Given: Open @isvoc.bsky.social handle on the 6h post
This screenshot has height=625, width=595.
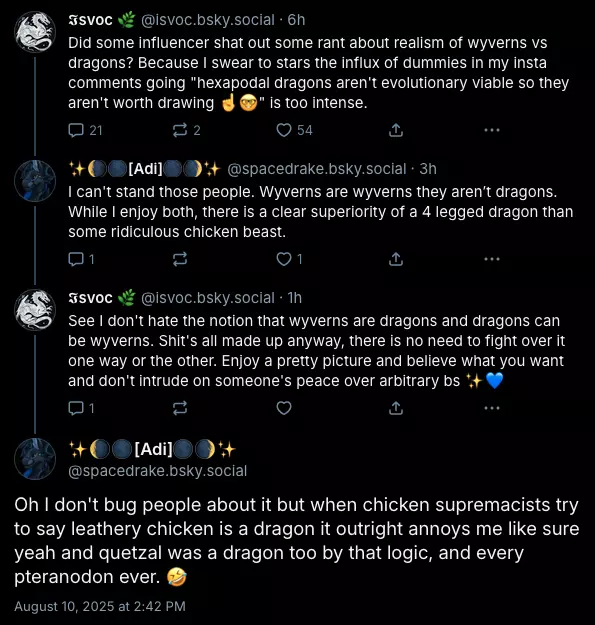Looking at the screenshot, I should click(208, 20).
